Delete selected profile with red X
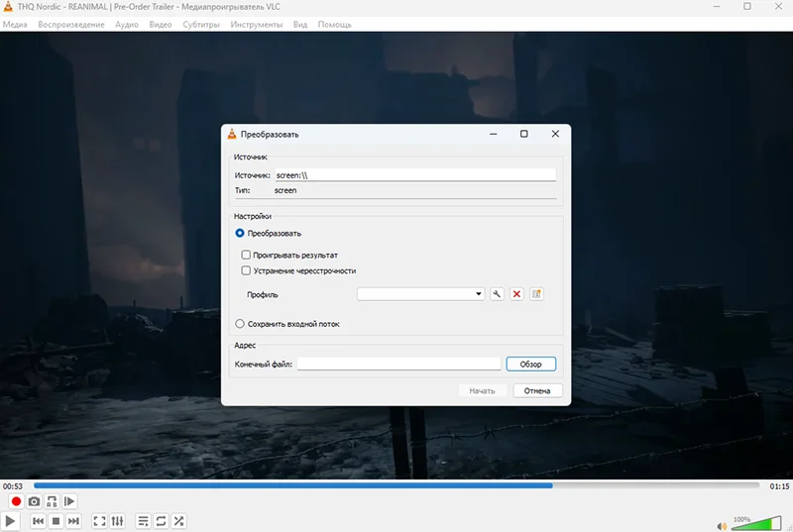793x532 pixels. pos(516,294)
